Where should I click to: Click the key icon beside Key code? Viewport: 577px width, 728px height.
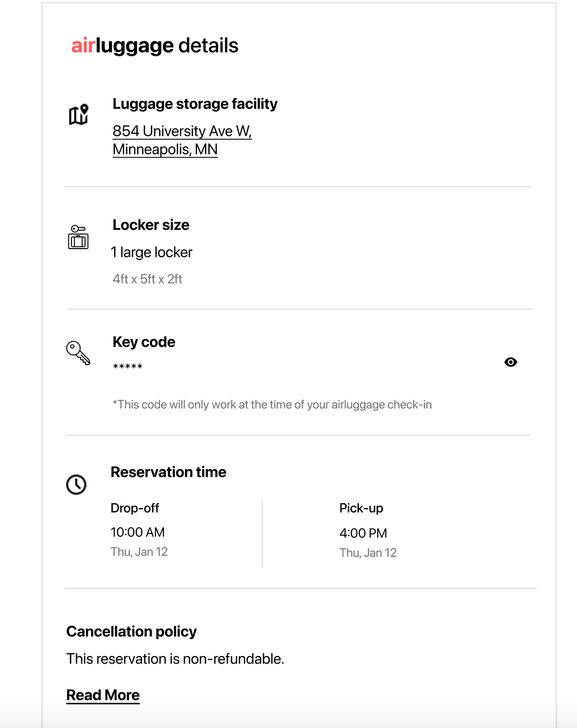(78, 353)
